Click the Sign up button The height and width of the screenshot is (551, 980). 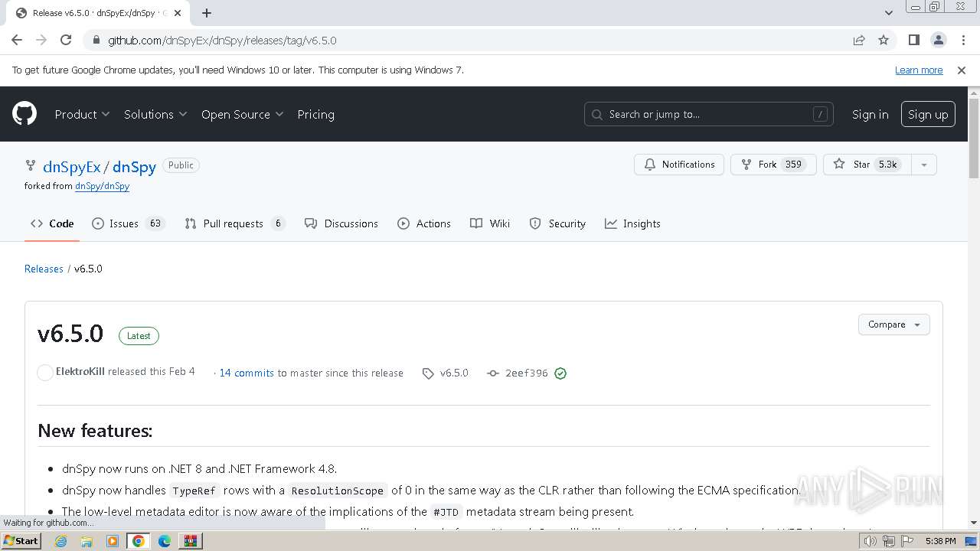point(928,114)
